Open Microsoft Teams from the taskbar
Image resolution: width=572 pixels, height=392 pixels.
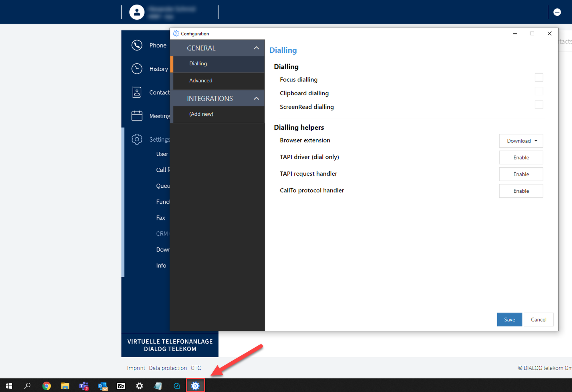84,386
